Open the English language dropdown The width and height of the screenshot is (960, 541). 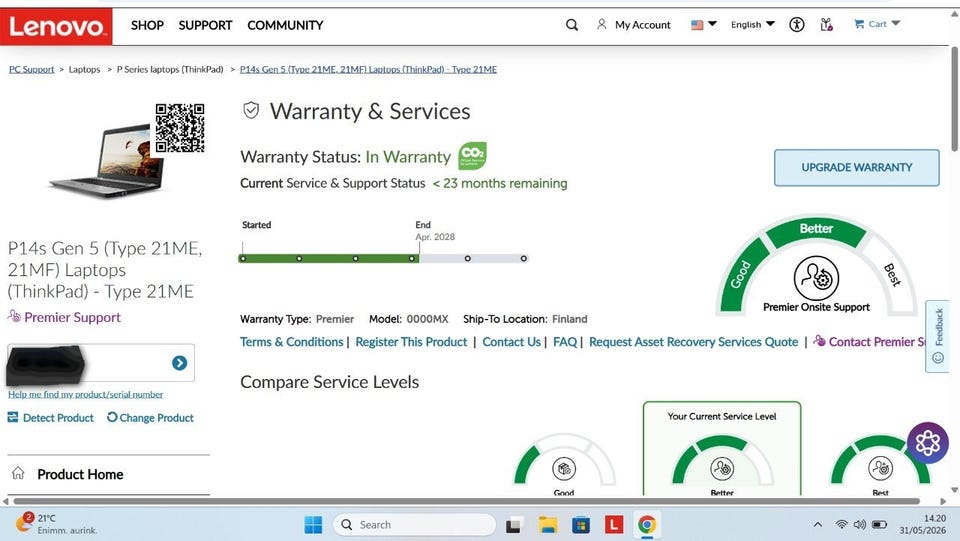coord(752,24)
